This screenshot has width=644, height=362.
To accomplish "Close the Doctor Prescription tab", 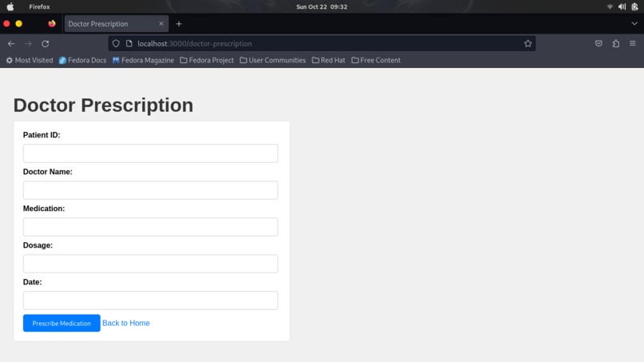I will [161, 24].
